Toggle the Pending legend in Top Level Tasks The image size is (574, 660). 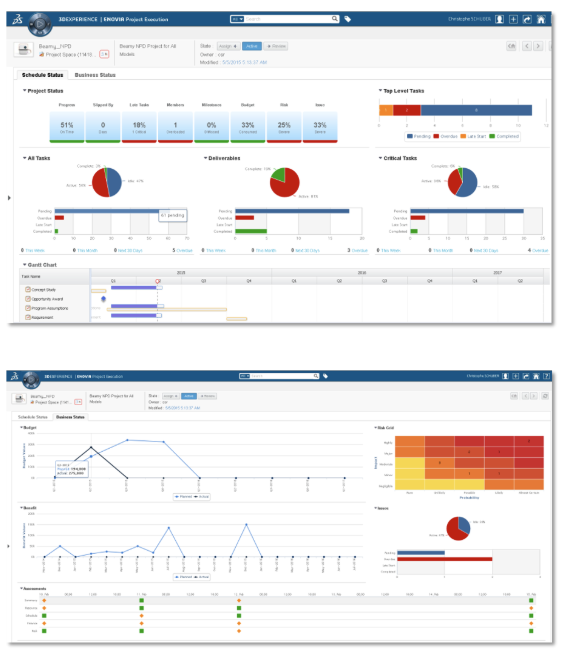(x=419, y=136)
